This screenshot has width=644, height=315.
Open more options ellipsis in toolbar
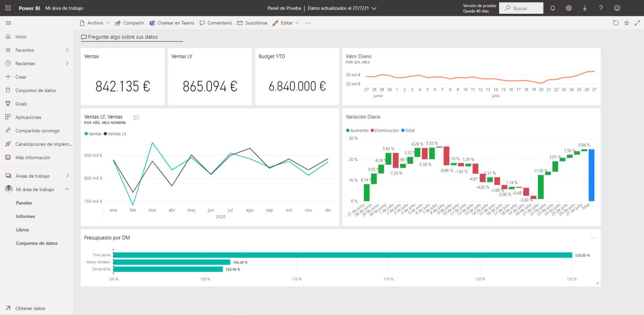[x=308, y=23]
